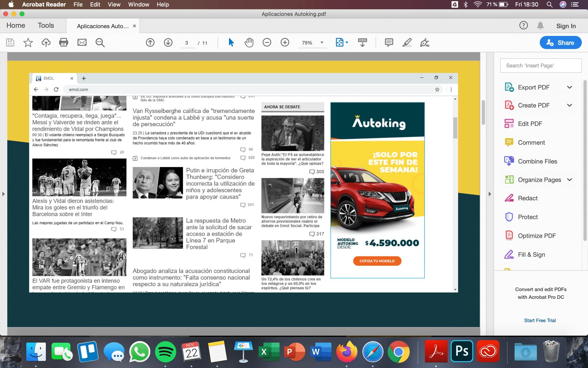588x368 pixels.
Task: Open the Find text magnifier icon
Action: (x=100, y=43)
